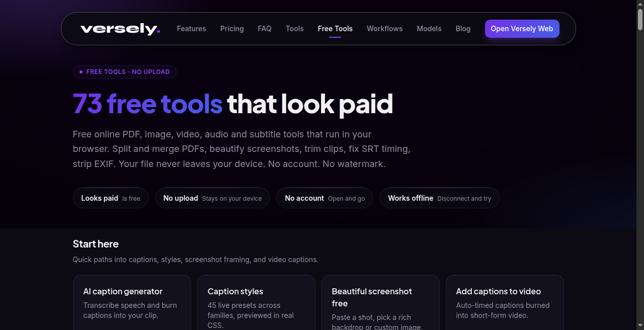
Task: Click the Looks paid pill
Action: (111, 198)
